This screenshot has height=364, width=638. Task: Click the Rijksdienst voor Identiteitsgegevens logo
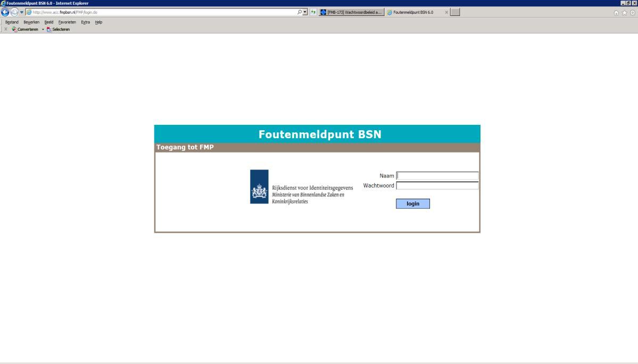tap(302, 187)
